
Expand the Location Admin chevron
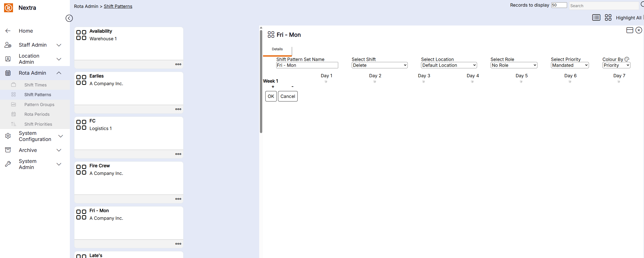[x=59, y=59]
